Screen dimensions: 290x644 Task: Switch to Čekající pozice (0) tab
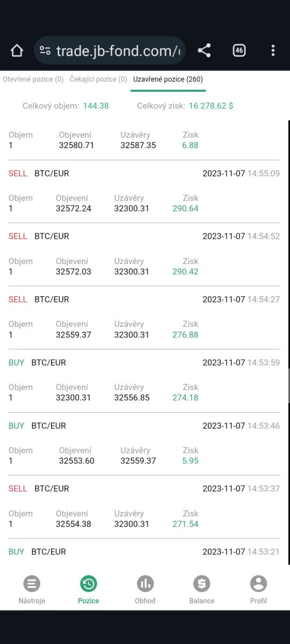98,79
